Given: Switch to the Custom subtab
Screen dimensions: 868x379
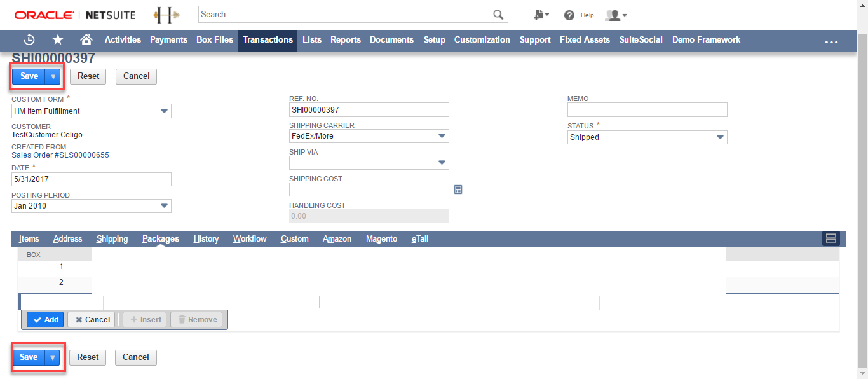Looking at the screenshot, I should pyautogui.click(x=295, y=239).
